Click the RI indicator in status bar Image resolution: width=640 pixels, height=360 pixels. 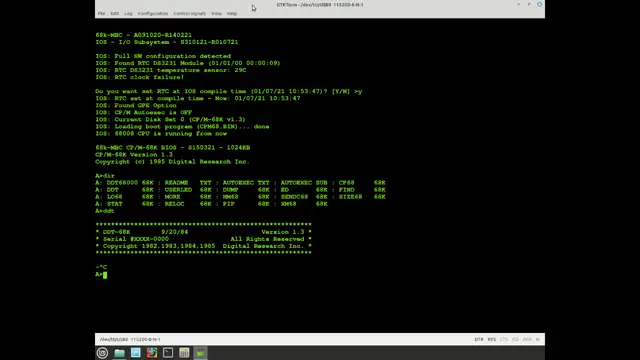click(538, 340)
